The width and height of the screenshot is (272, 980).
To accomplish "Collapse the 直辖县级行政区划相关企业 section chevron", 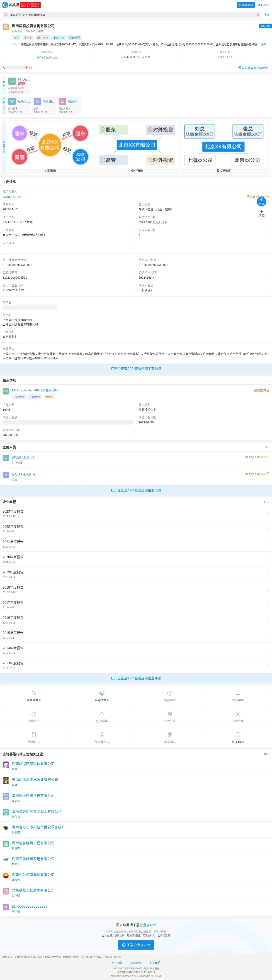I will tap(269, 754).
